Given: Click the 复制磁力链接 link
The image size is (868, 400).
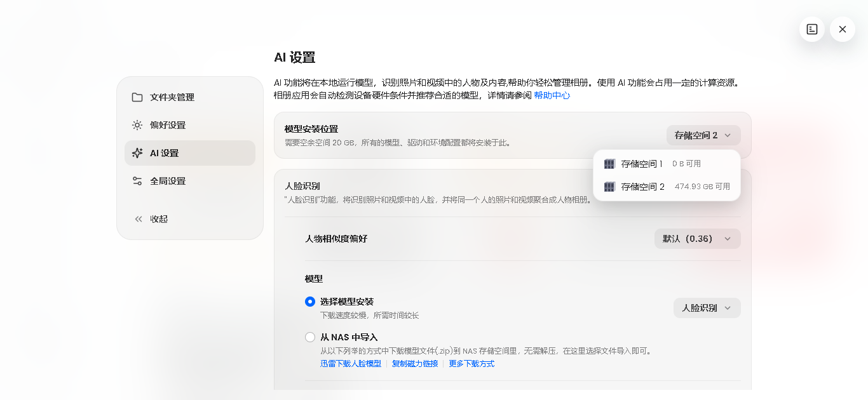Looking at the screenshot, I should tap(415, 364).
